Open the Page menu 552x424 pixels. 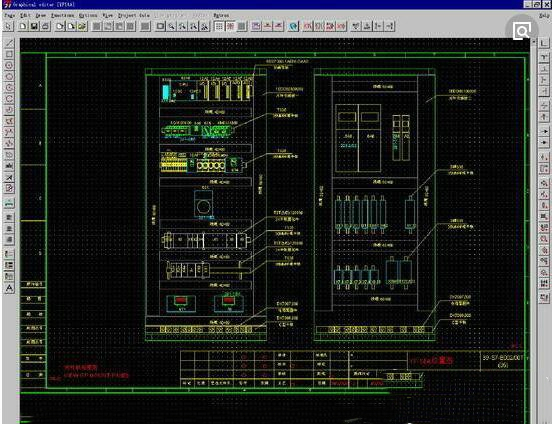point(10,15)
